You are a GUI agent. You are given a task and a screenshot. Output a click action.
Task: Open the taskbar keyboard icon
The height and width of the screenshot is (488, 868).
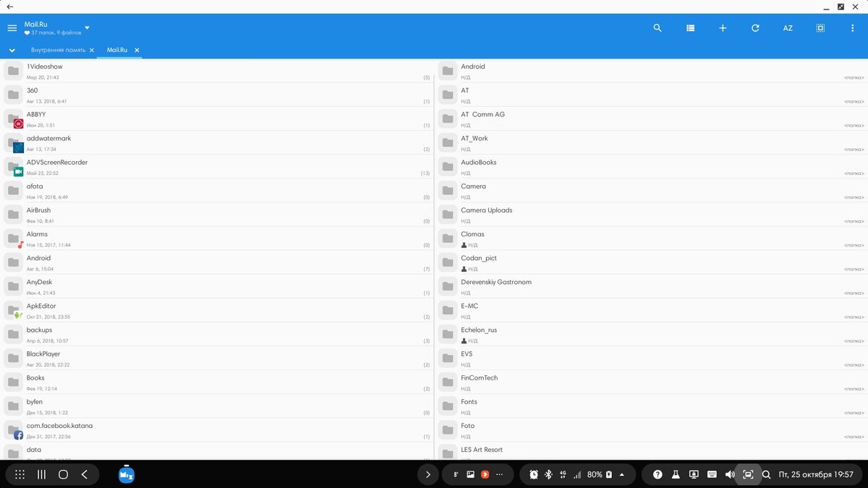coord(712,474)
